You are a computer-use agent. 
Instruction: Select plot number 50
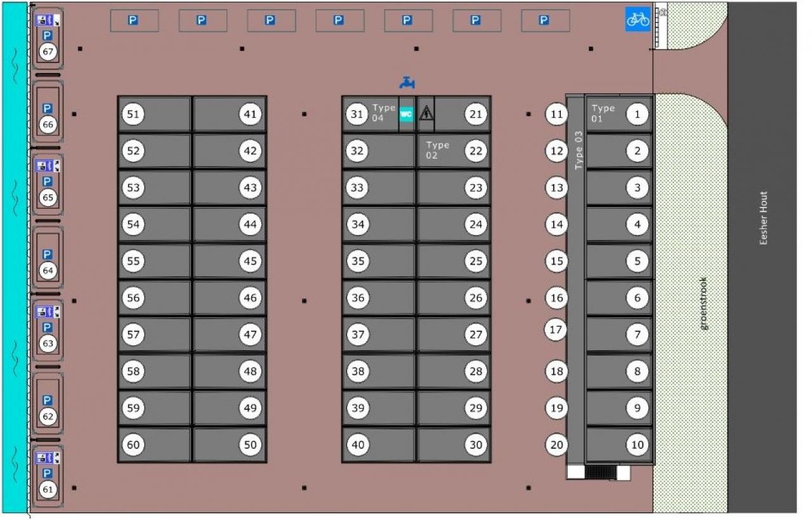[251, 445]
